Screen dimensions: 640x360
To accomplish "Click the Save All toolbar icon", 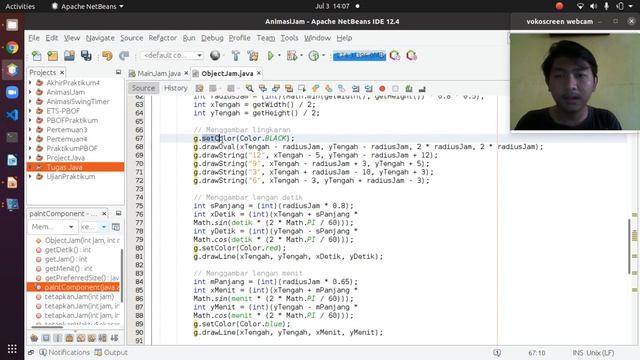I will [x=86, y=56].
